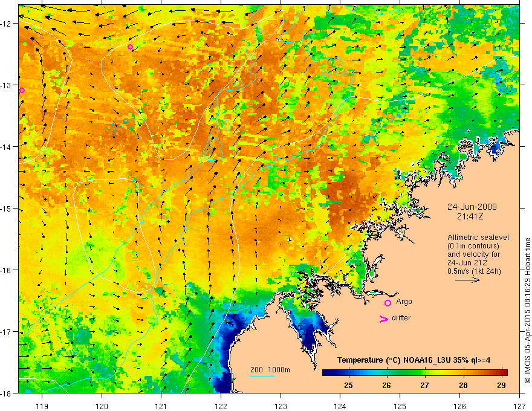Click the Argo float marker at the left edge near 13S
The image size is (532, 411).
point(22,90)
